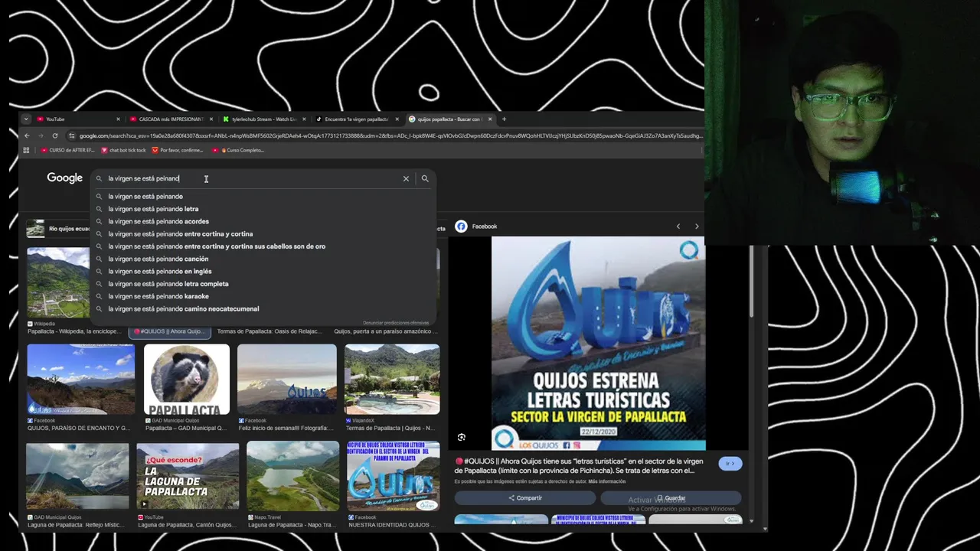The height and width of the screenshot is (551, 980).
Task: Show previous image in preview panel
Action: [x=678, y=227]
